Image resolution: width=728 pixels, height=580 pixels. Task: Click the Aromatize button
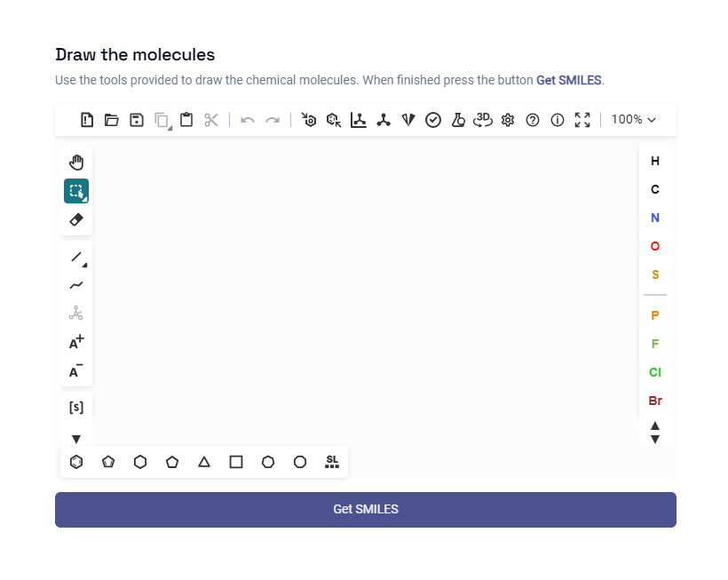(309, 120)
